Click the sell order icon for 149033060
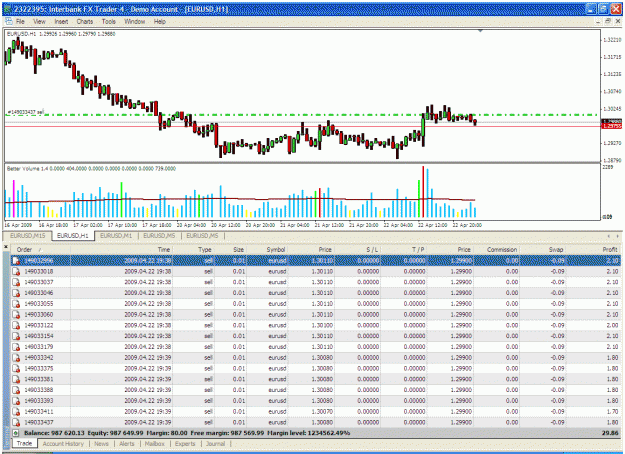 pyautogui.click(x=16, y=314)
